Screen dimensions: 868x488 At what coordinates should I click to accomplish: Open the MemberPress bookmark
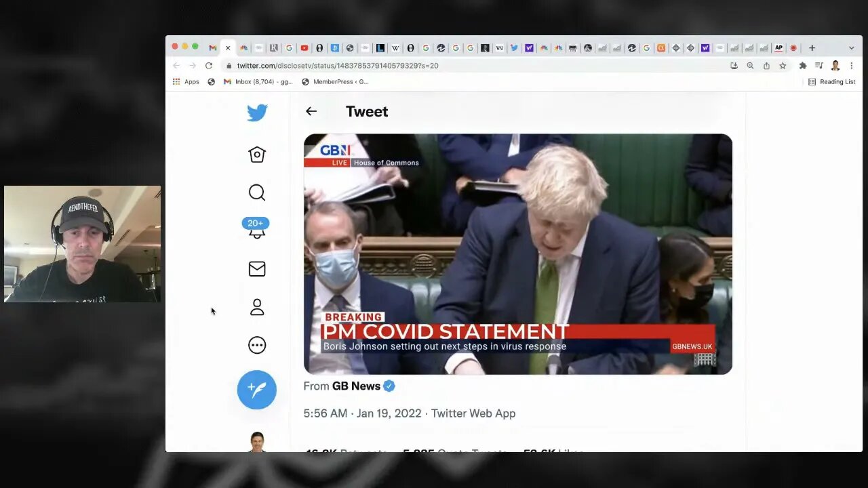tap(335, 82)
